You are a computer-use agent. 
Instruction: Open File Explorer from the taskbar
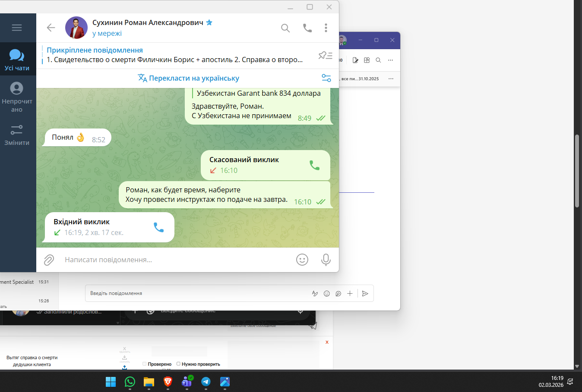[149, 382]
